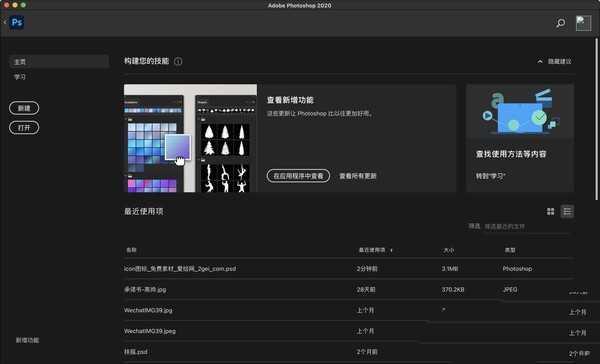600x364 pixels.
Task: Click the 3.1MB size cell
Action: tap(450, 269)
